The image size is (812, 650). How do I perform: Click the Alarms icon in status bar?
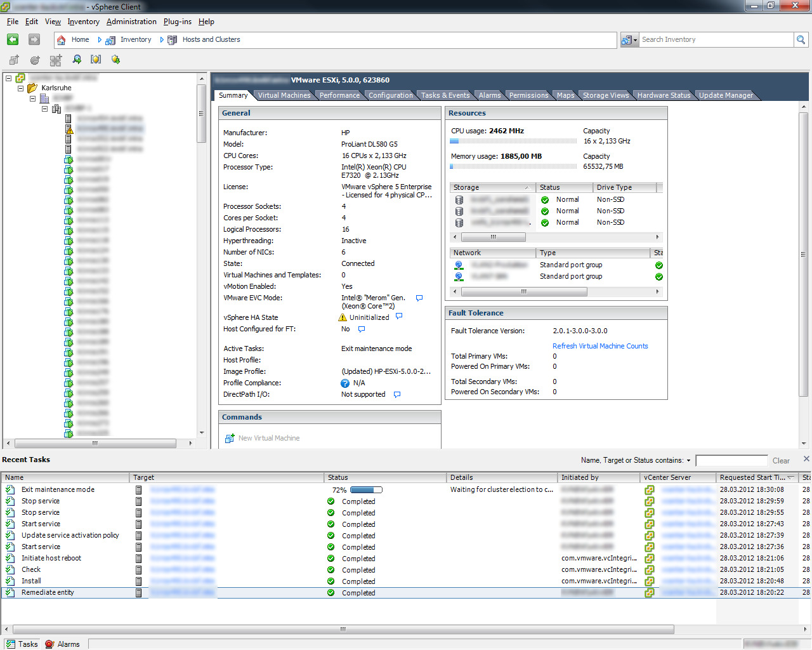click(49, 644)
